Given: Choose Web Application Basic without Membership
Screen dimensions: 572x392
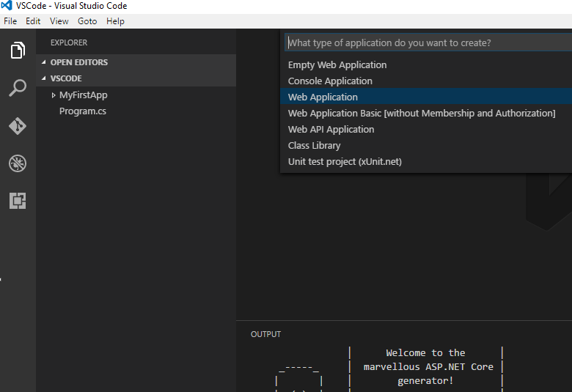Looking at the screenshot, I should pos(426,113).
